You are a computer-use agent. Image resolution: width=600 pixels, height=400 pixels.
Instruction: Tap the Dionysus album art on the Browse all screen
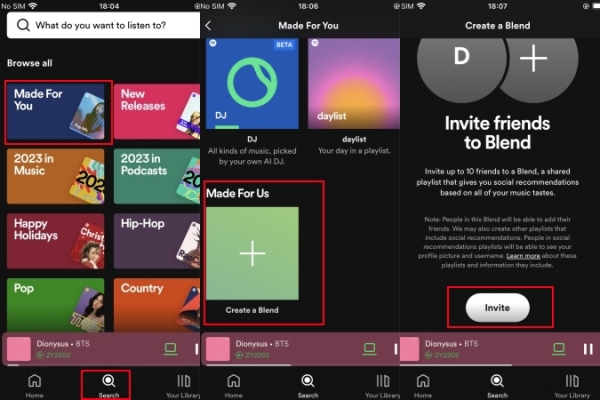pyautogui.click(x=19, y=349)
